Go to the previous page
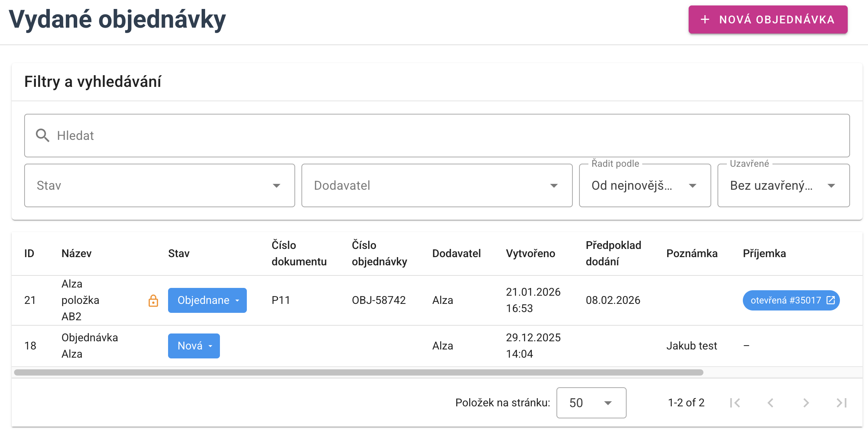 771,403
